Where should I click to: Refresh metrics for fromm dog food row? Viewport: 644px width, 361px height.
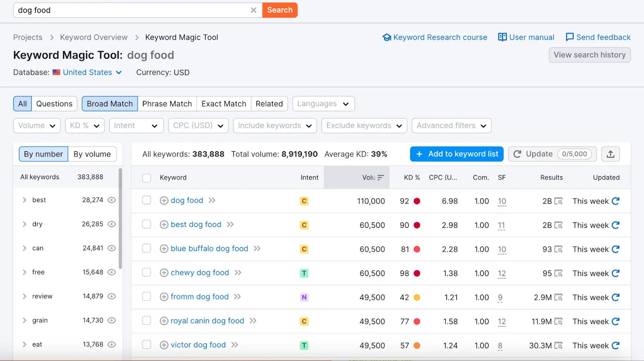click(x=615, y=297)
